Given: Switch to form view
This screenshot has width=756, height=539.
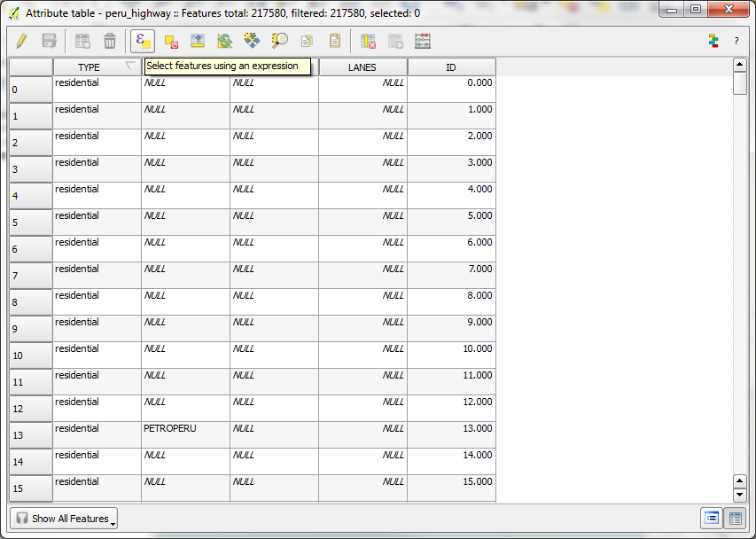Looking at the screenshot, I should tap(712, 519).
